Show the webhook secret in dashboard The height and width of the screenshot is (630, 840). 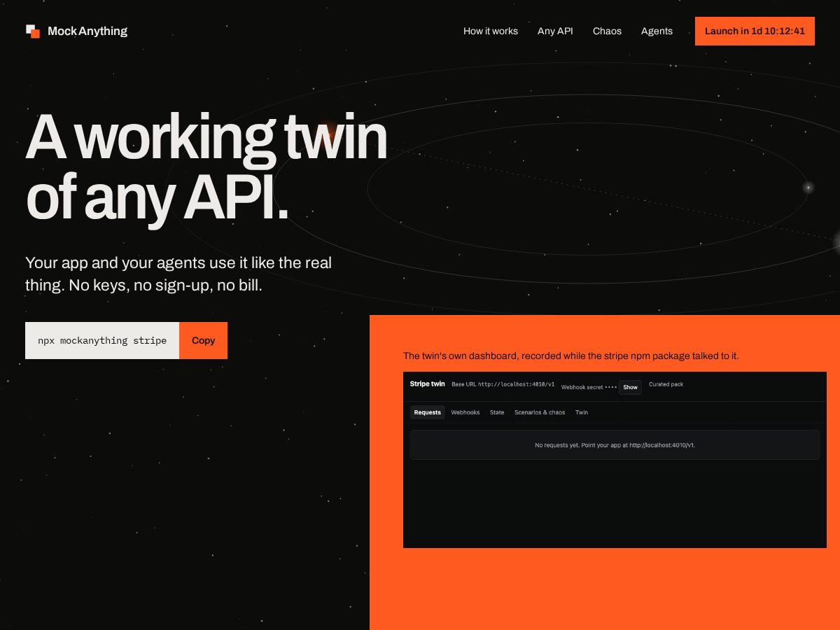coord(630,387)
